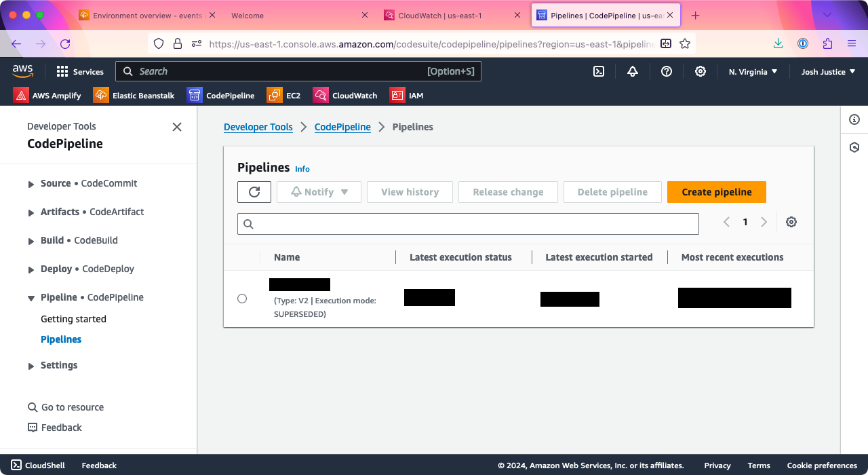Select the pipeline row radio button
868x475 pixels.
point(242,299)
